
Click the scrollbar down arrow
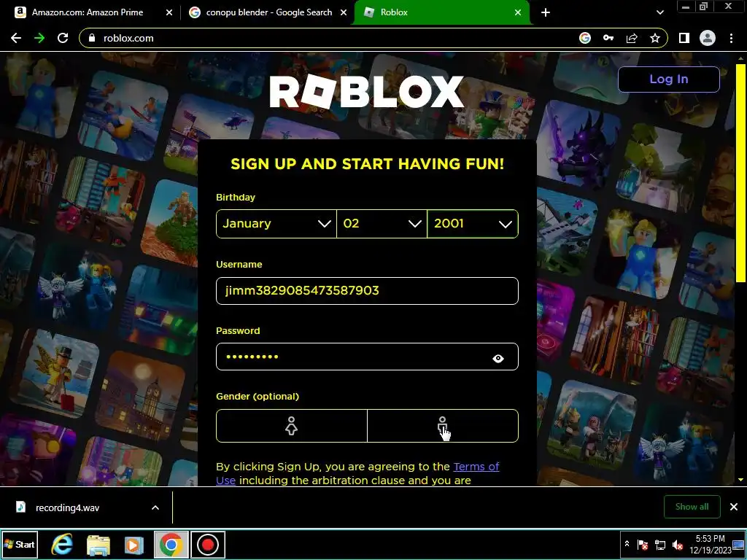click(740, 480)
